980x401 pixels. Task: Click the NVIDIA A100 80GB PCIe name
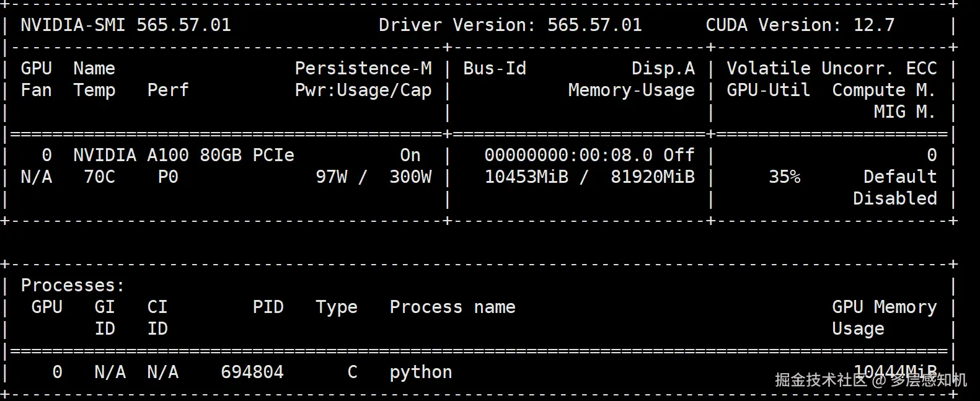pos(183,155)
